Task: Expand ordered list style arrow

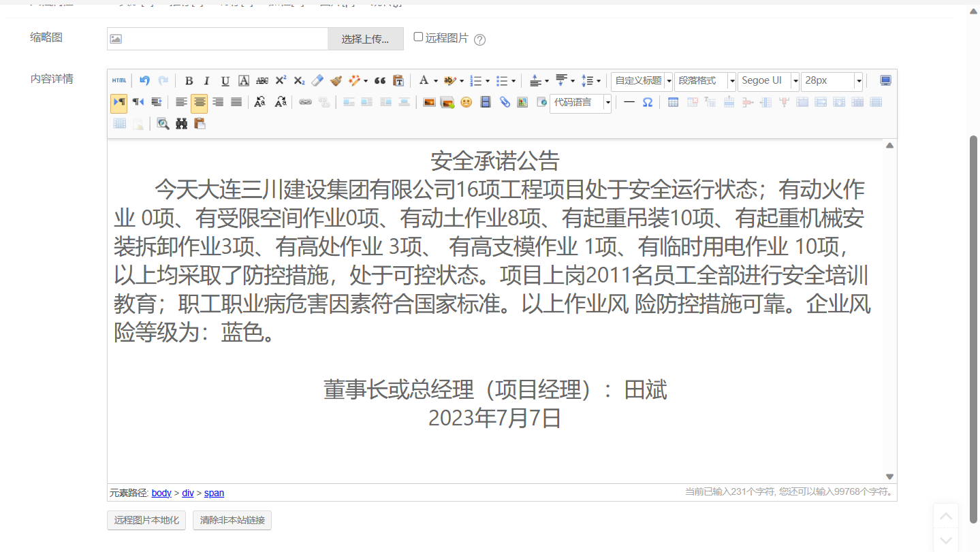Action: click(x=487, y=81)
